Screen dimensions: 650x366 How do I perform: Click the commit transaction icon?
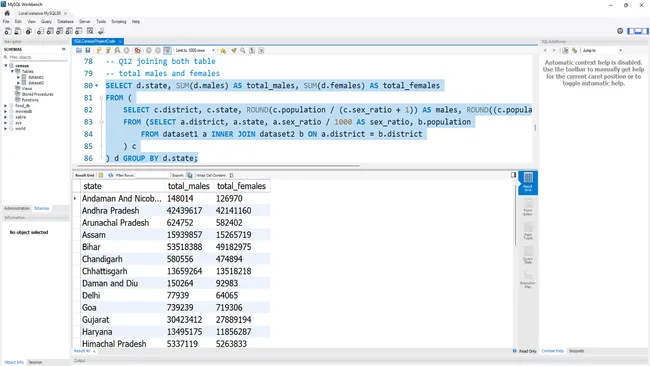[x=148, y=51]
